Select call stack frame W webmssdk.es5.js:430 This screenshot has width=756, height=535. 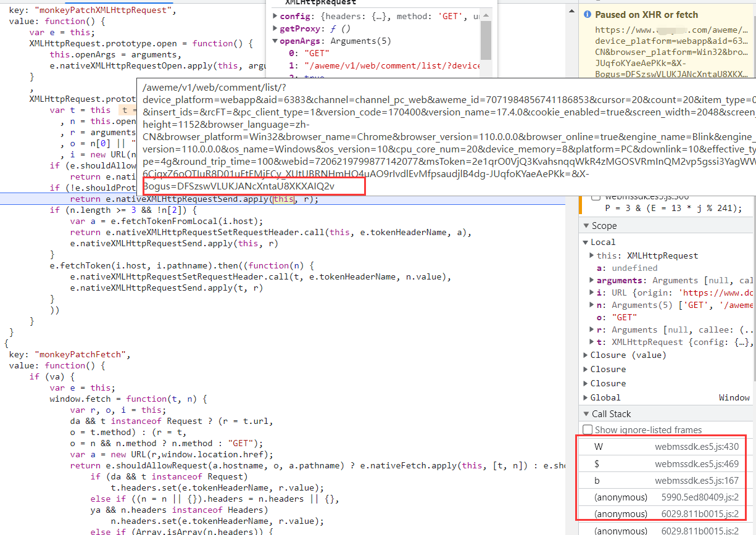(x=660, y=447)
